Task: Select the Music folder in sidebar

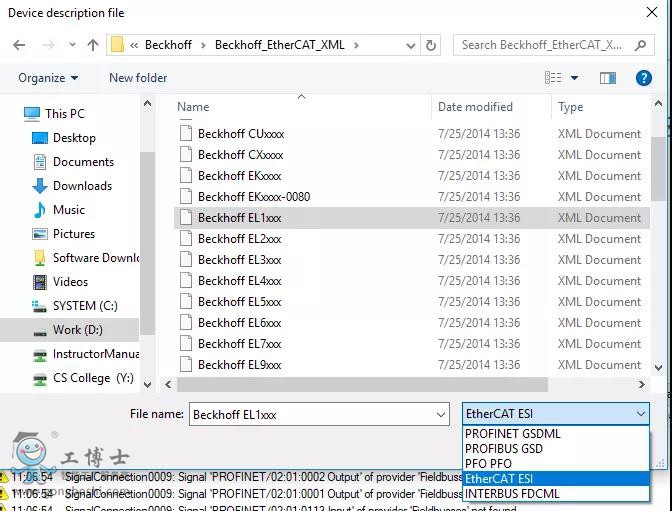Action: 68,210
